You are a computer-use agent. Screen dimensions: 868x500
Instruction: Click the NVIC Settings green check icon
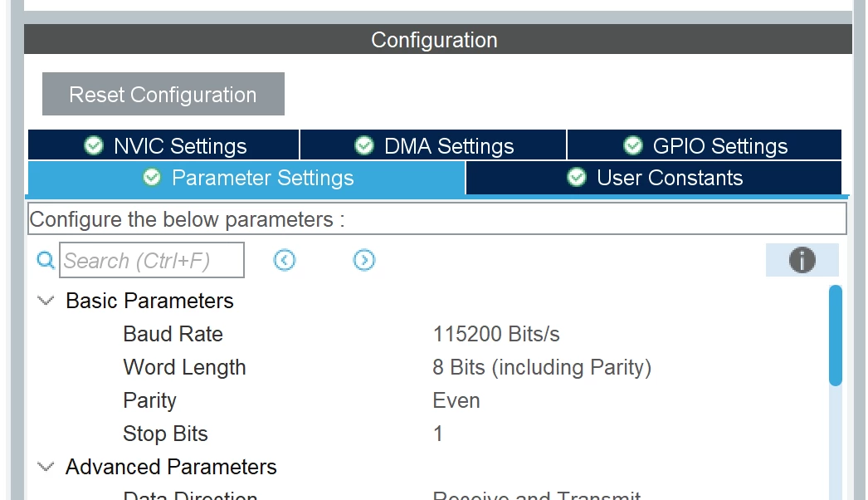click(94, 146)
